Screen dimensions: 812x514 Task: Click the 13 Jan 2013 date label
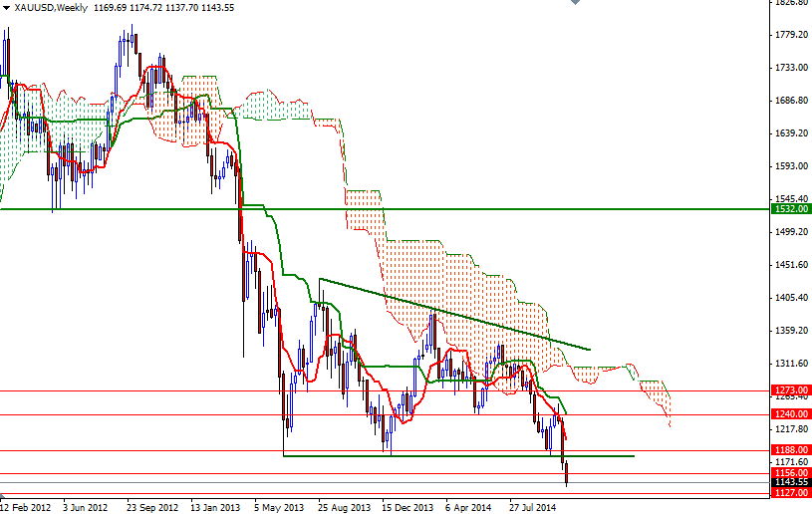coord(214,507)
